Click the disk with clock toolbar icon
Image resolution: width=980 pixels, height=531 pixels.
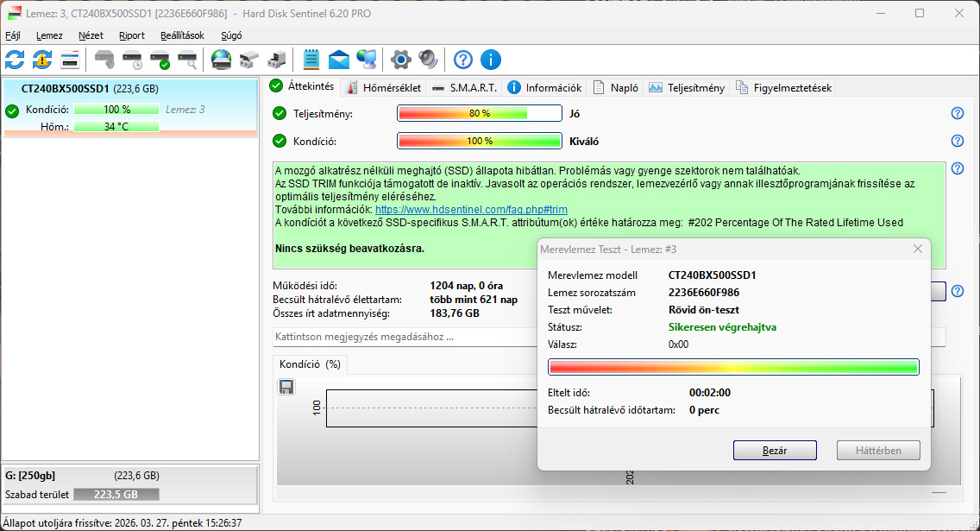point(133,60)
